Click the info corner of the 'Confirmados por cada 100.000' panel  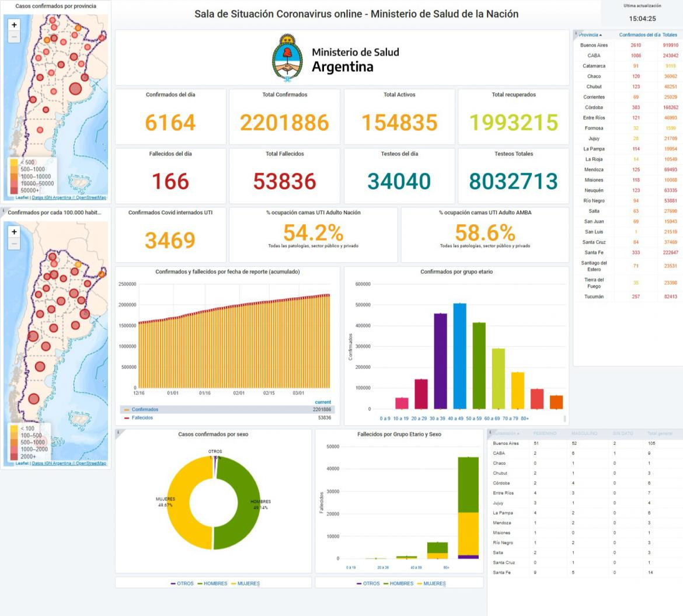(x=3, y=210)
